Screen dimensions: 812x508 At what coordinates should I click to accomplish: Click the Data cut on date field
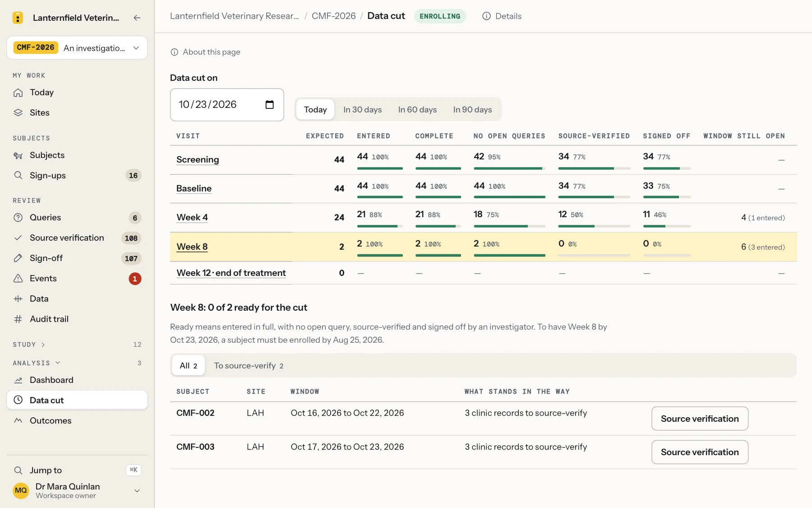[227, 105]
